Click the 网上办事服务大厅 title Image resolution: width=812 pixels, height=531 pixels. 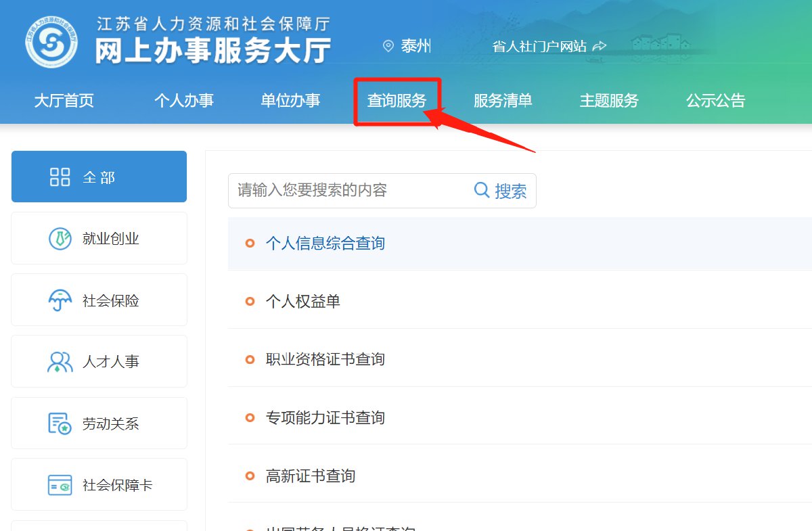(x=213, y=51)
